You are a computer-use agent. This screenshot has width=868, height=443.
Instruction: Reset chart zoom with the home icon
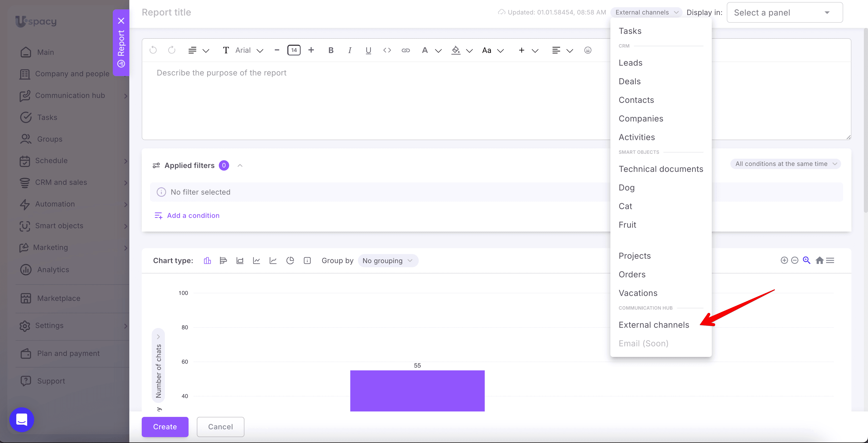click(819, 260)
